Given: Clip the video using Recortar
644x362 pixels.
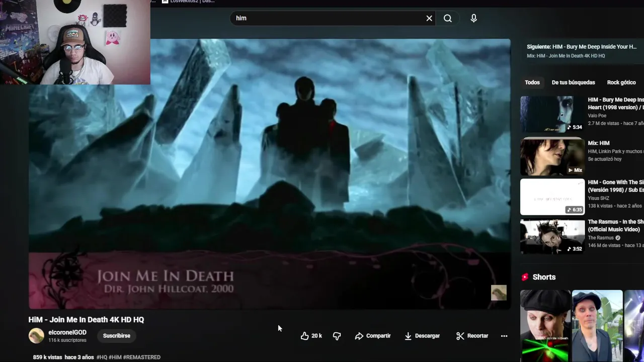Looking at the screenshot, I should pos(472,336).
